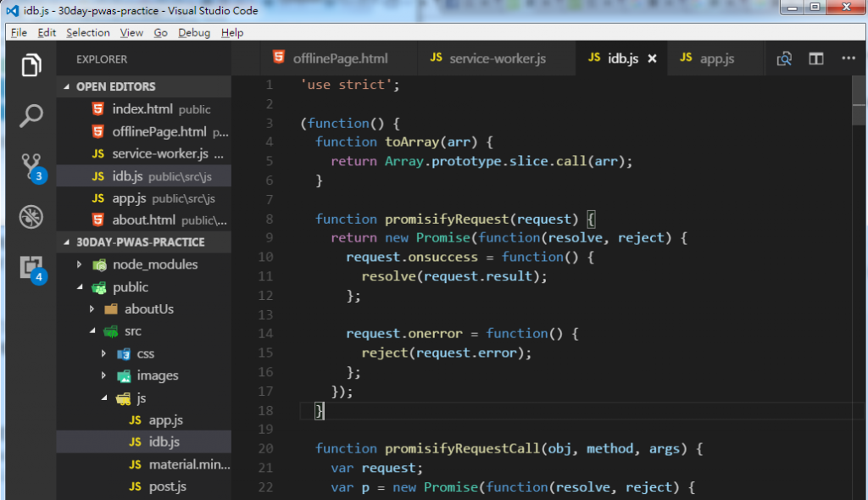The width and height of the screenshot is (868, 500).
Task: Close the idb.js editor tab
Action: [652, 58]
